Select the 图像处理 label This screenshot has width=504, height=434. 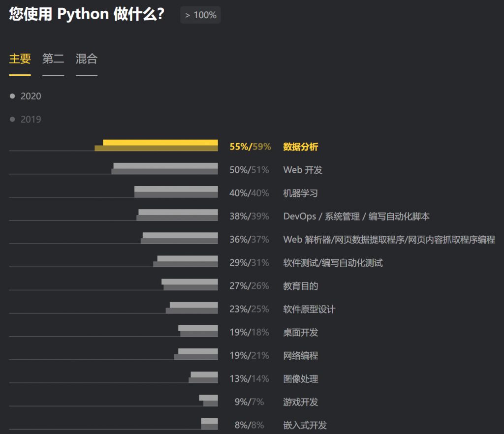pyautogui.click(x=301, y=379)
